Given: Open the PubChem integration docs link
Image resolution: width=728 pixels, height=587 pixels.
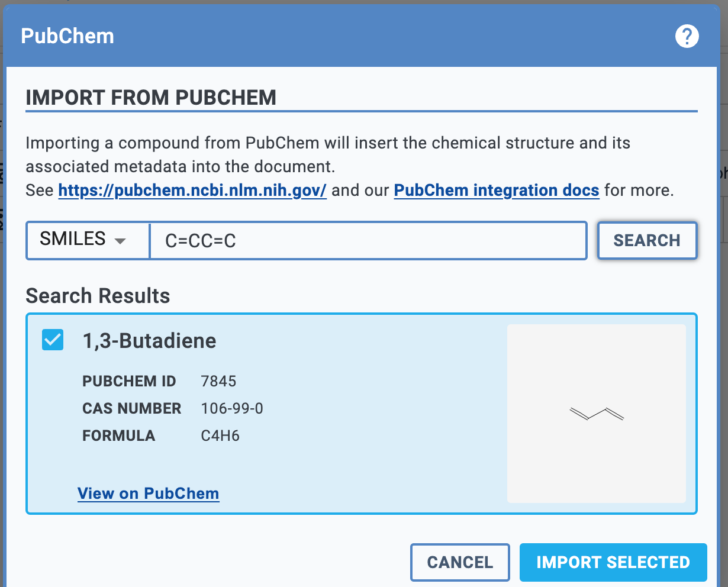Looking at the screenshot, I should (497, 191).
